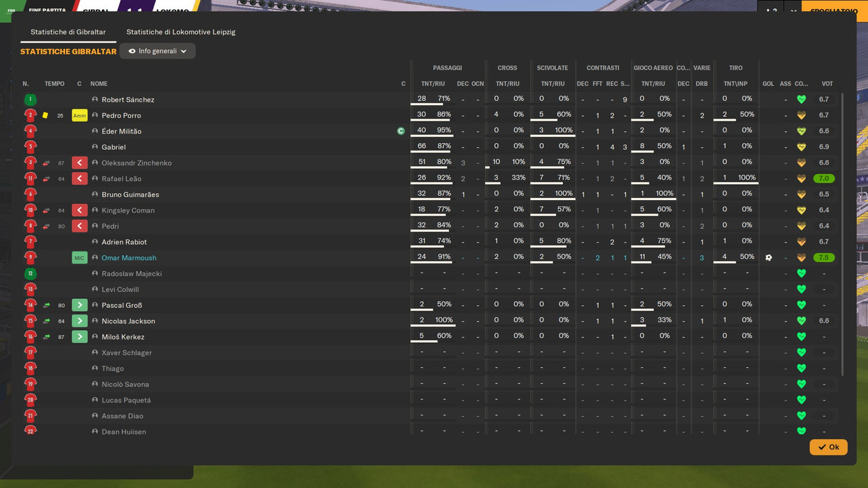Click Radoslaw Majecki's green condition heart
Image resolution: width=868 pixels, height=488 pixels.
click(801, 273)
